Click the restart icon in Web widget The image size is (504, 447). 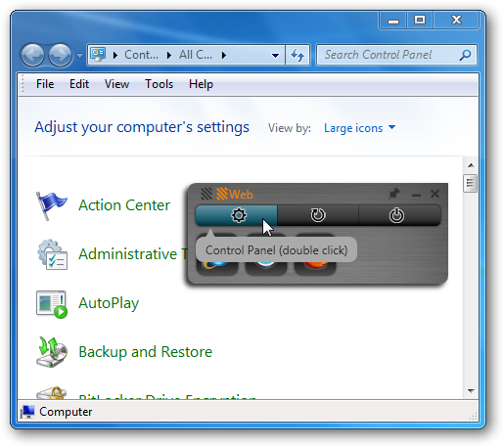coord(318,215)
